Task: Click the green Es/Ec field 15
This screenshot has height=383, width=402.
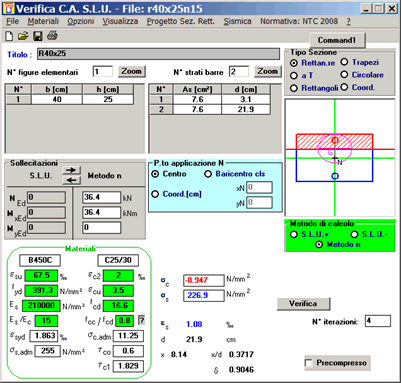Action: coord(45,321)
